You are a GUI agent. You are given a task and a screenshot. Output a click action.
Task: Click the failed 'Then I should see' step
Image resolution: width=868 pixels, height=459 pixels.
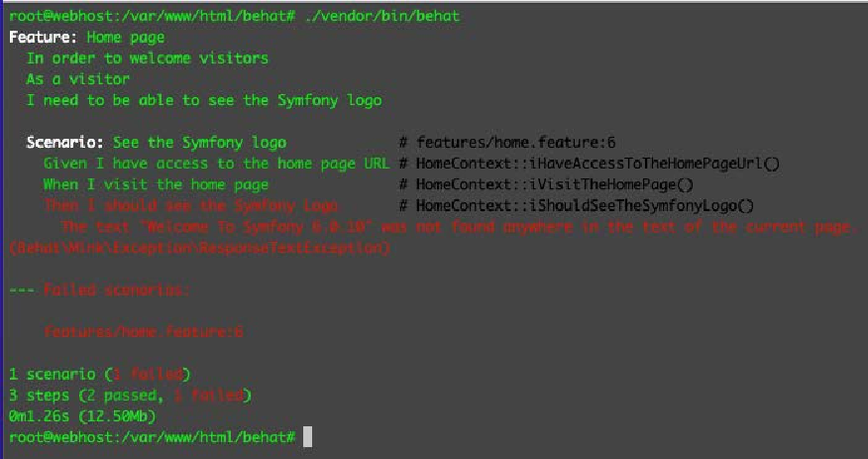pyautogui.click(x=190, y=206)
